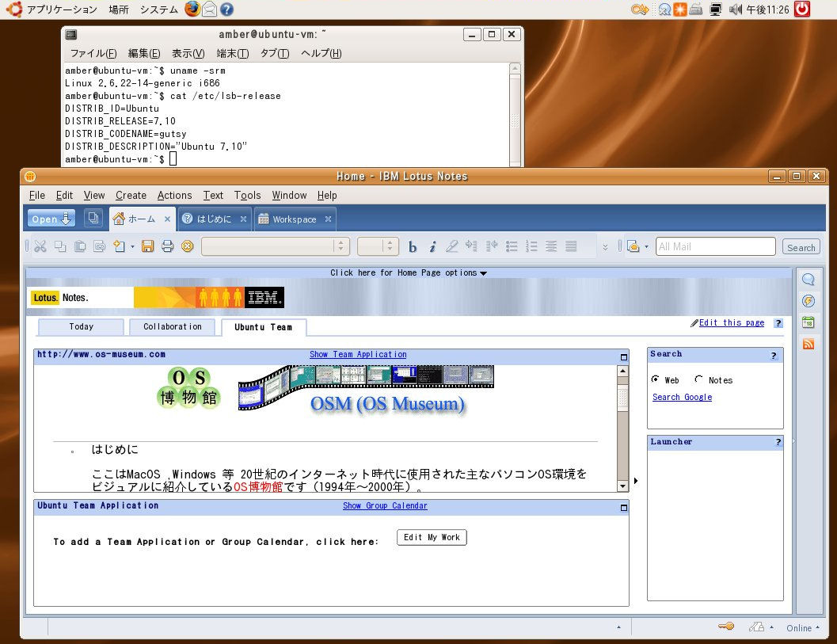The image size is (837, 644).
Task: Click help icon next to Edit this page
Action: click(778, 323)
